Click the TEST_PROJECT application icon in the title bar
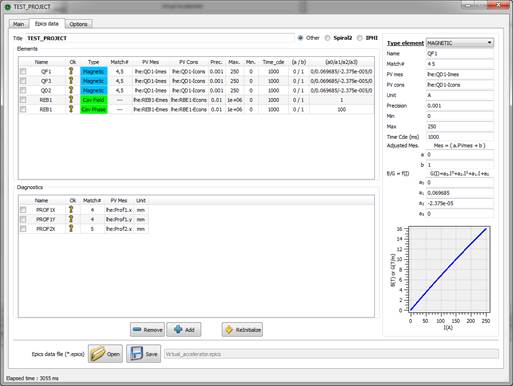This screenshot has height=386, width=513. coord(7,7)
